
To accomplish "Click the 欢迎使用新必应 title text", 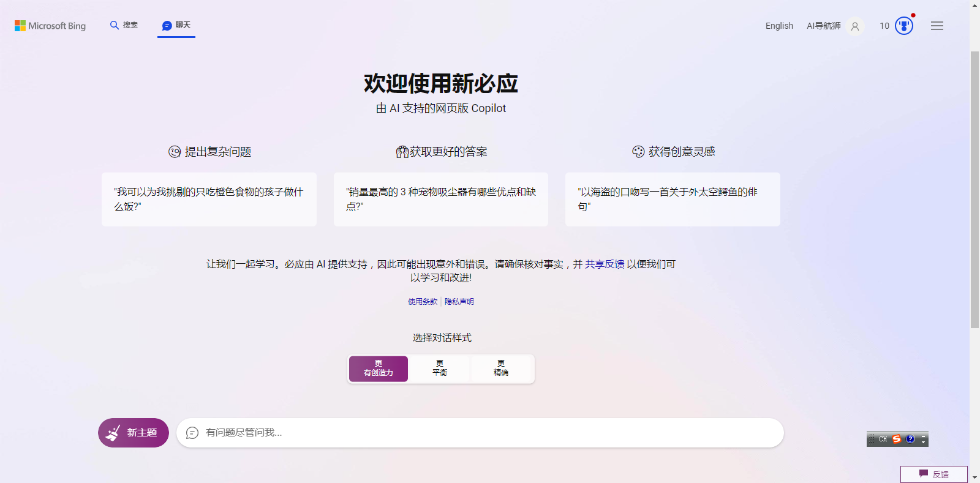I will 441,83.
